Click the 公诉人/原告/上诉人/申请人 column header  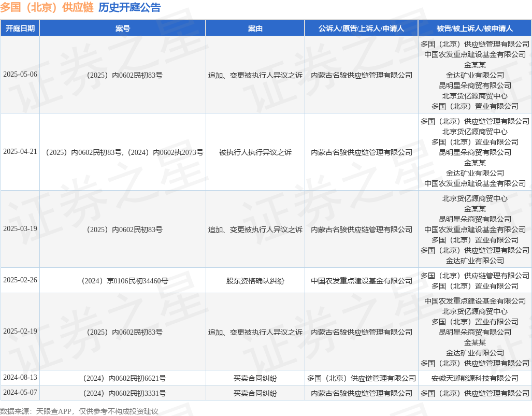coord(362,28)
